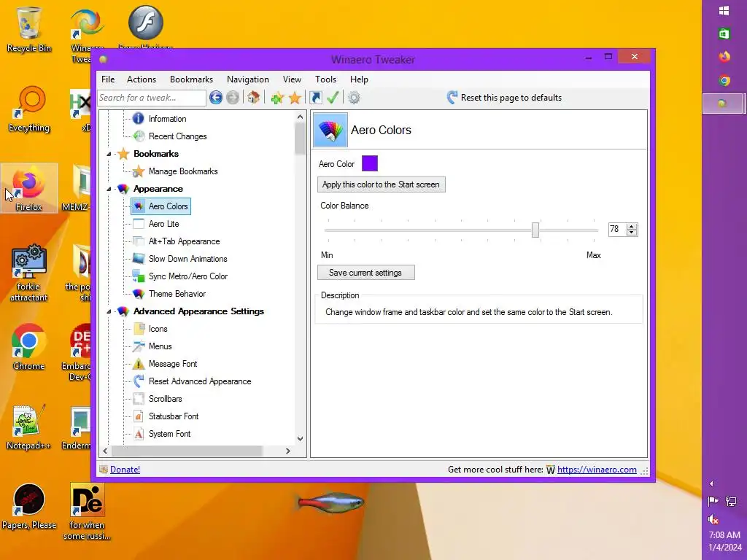Open the File menu

click(108, 79)
